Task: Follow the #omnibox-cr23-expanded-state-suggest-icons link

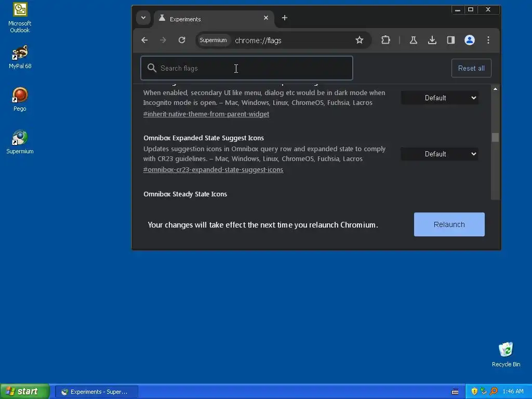Action: click(x=213, y=170)
